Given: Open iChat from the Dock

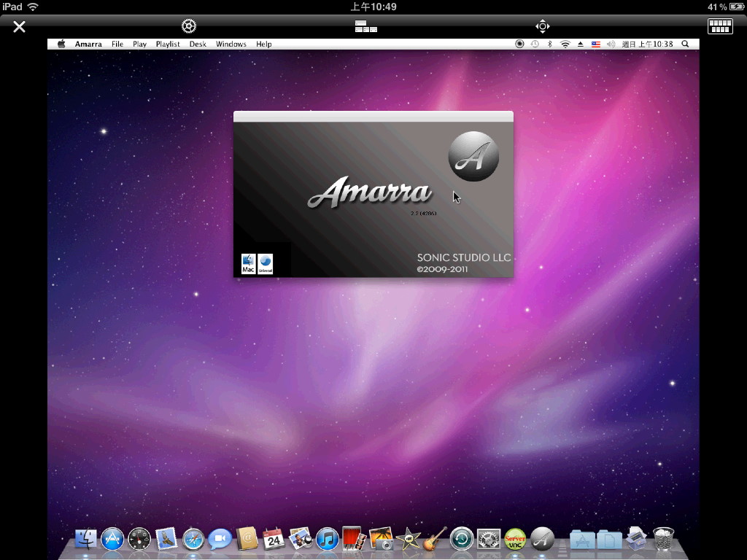Looking at the screenshot, I should pyautogui.click(x=220, y=540).
